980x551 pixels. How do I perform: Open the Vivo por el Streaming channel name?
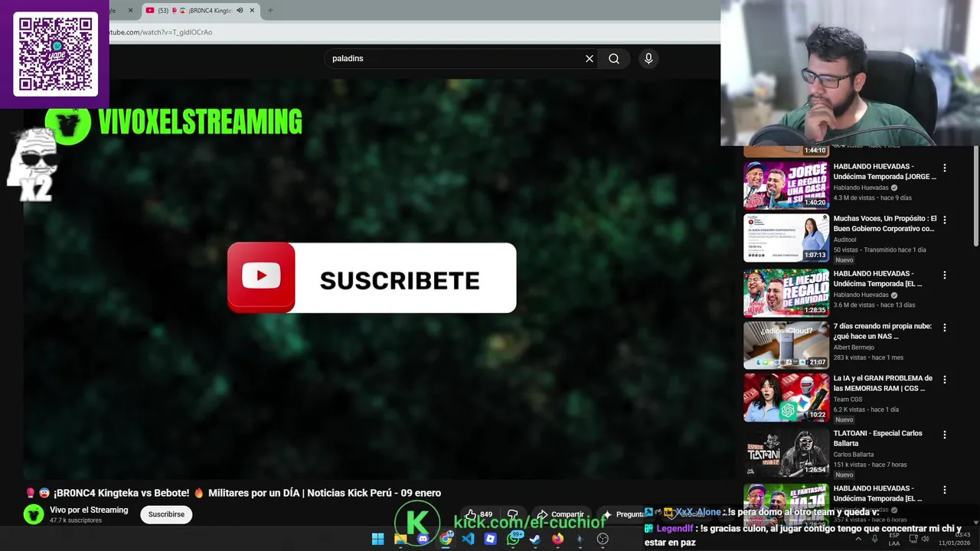click(x=89, y=510)
